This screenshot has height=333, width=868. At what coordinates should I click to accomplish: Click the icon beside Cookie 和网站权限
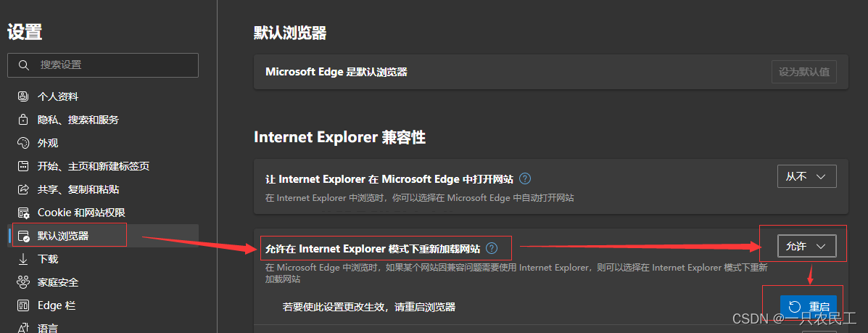pyautogui.click(x=23, y=213)
